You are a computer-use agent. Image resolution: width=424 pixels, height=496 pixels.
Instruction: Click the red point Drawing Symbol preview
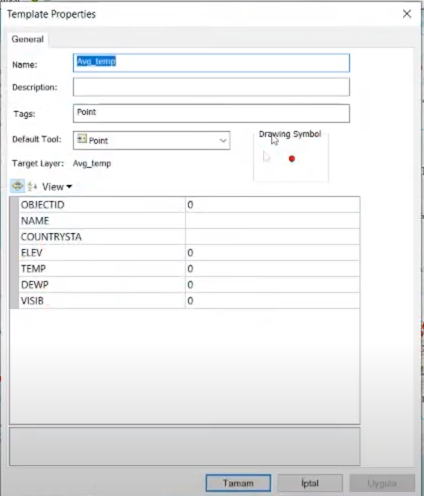(292, 159)
